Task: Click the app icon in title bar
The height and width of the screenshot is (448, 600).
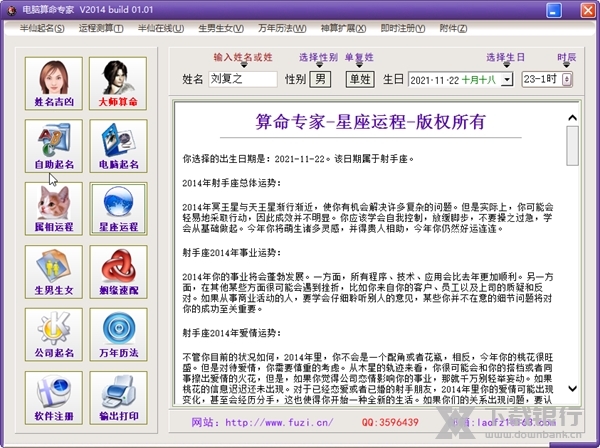Action: click(12, 10)
